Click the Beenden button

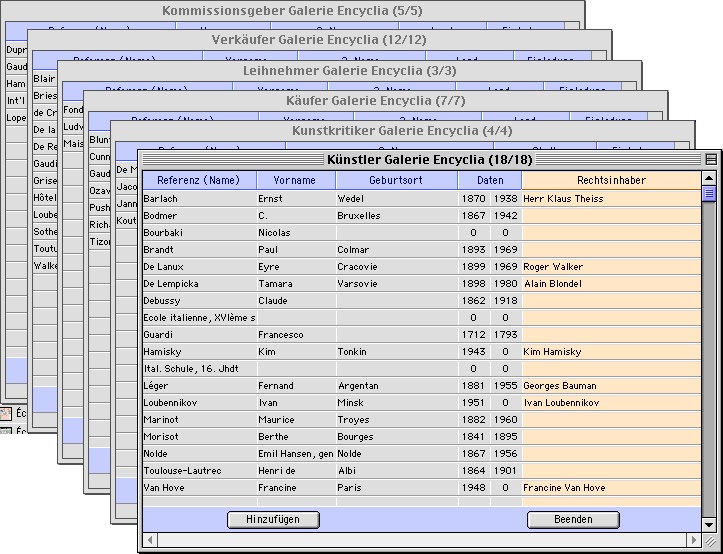coord(573,519)
